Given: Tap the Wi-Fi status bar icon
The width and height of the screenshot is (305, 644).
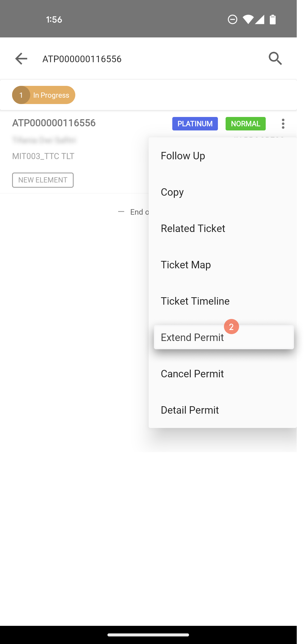Looking at the screenshot, I should tap(248, 20).
